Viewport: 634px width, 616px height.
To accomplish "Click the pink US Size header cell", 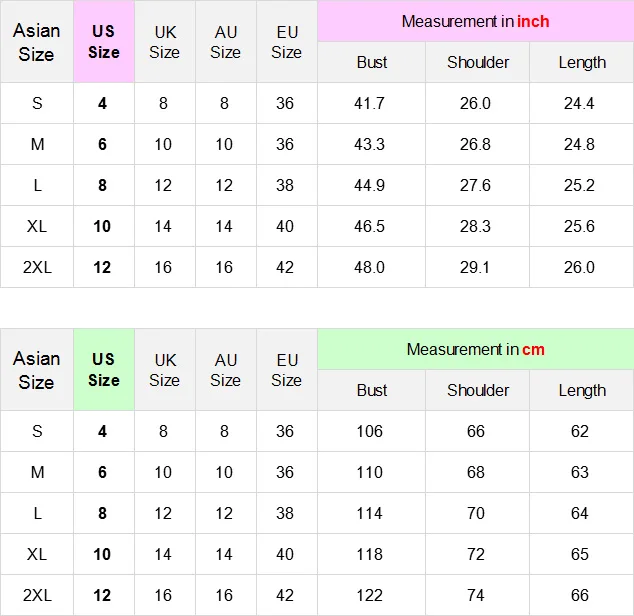I will pyautogui.click(x=104, y=42).
